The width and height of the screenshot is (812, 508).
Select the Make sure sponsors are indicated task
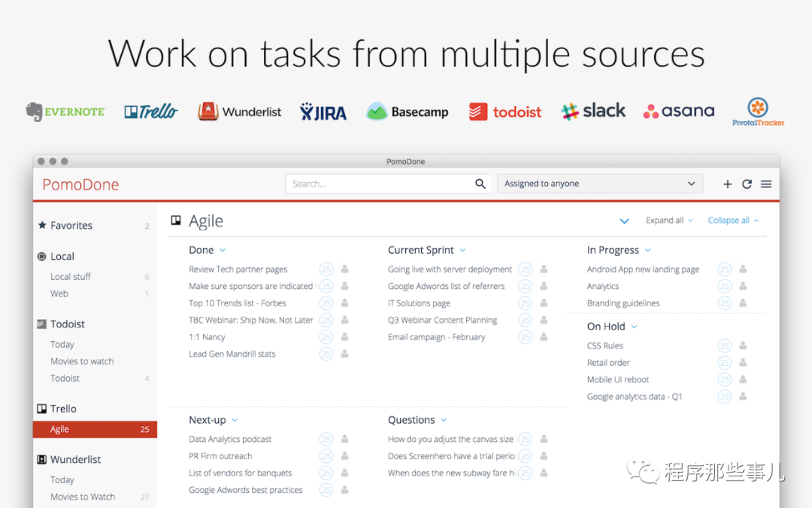[252, 286]
